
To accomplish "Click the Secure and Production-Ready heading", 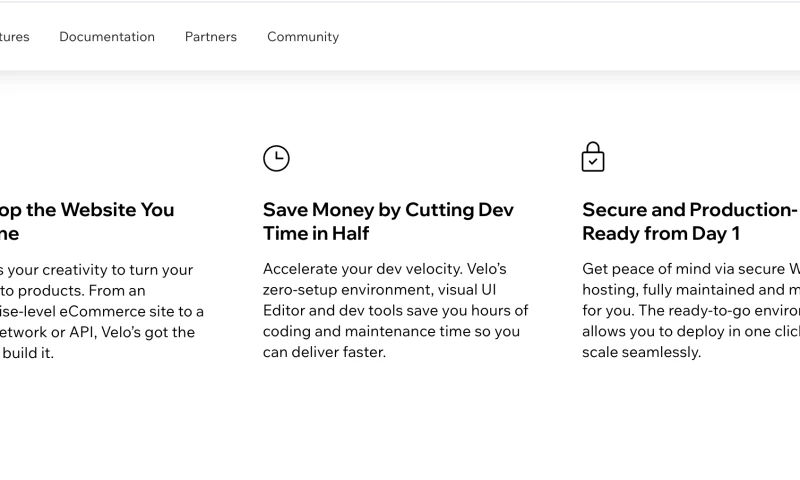I will click(x=690, y=210).
